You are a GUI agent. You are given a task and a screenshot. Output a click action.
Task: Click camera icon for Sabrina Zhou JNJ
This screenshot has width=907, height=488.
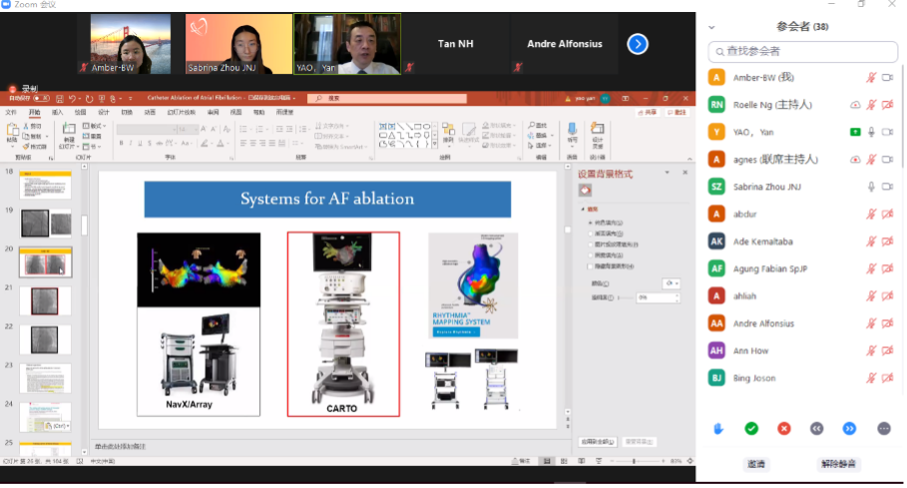(887, 187)
